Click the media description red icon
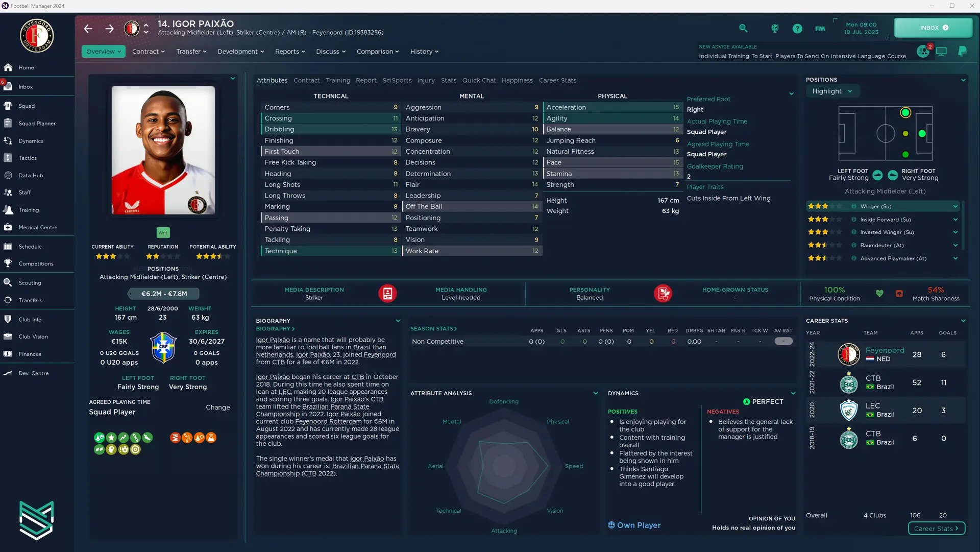 [387, 294]
